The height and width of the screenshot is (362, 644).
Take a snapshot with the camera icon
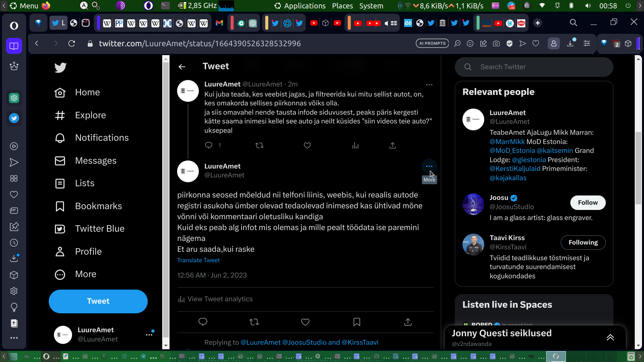point(496,43)
